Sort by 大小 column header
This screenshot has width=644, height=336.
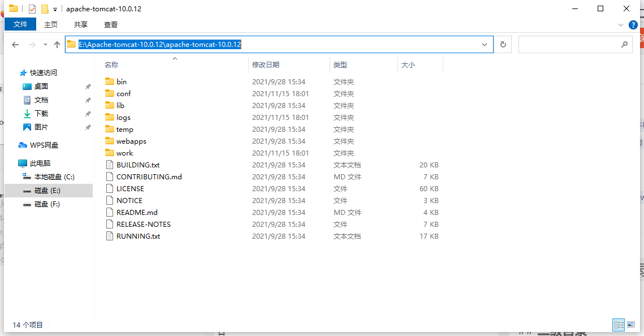coord(408,64)
